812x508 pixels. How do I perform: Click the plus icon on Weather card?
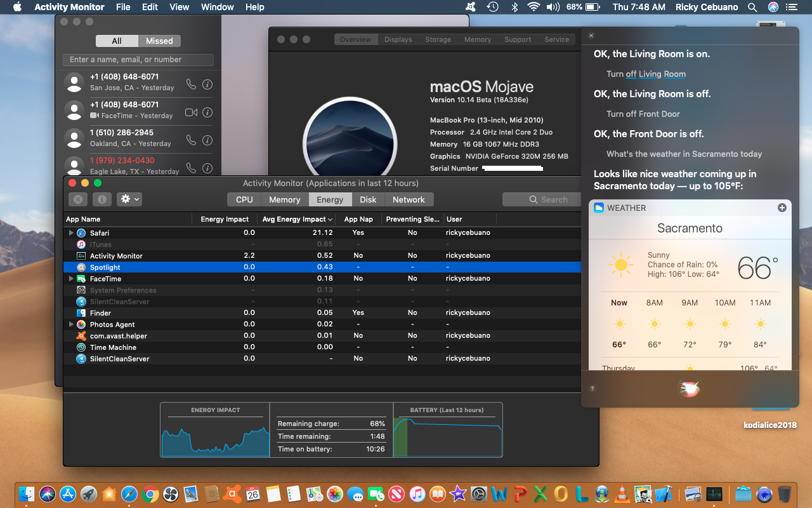pyautogui.click(x=782, y=208)
